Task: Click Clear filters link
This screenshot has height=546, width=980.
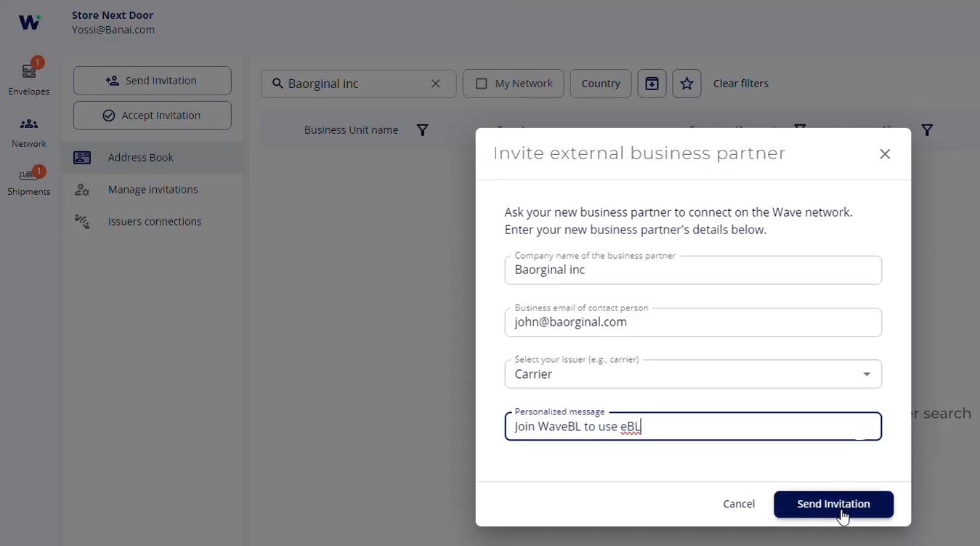Action: [x=740, y=84]
